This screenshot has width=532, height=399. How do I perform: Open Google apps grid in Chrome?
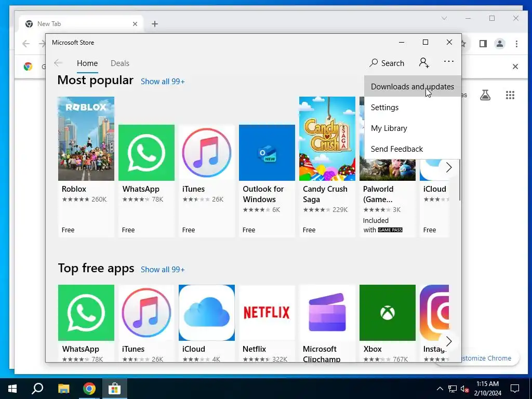coord(510,95)
